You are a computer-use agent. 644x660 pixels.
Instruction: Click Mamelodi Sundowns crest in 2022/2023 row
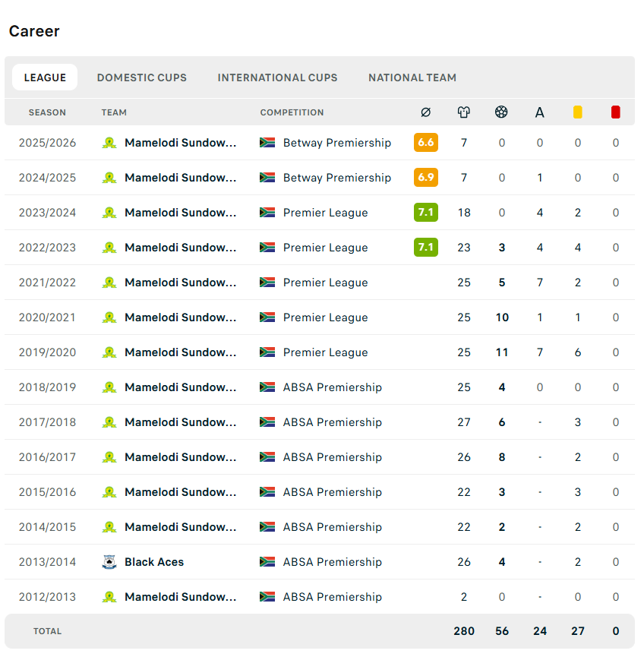coord(109,248)
